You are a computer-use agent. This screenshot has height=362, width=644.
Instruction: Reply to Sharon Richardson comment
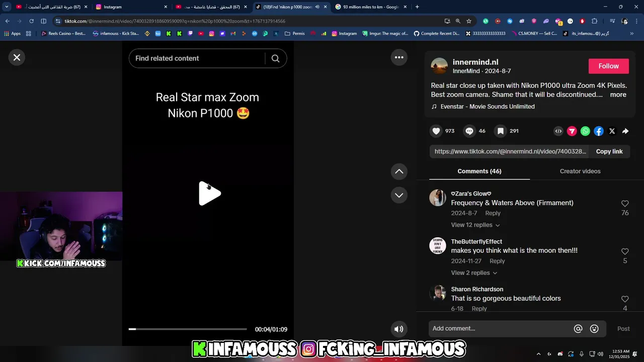pyautogui.click(x=479, y=309)
